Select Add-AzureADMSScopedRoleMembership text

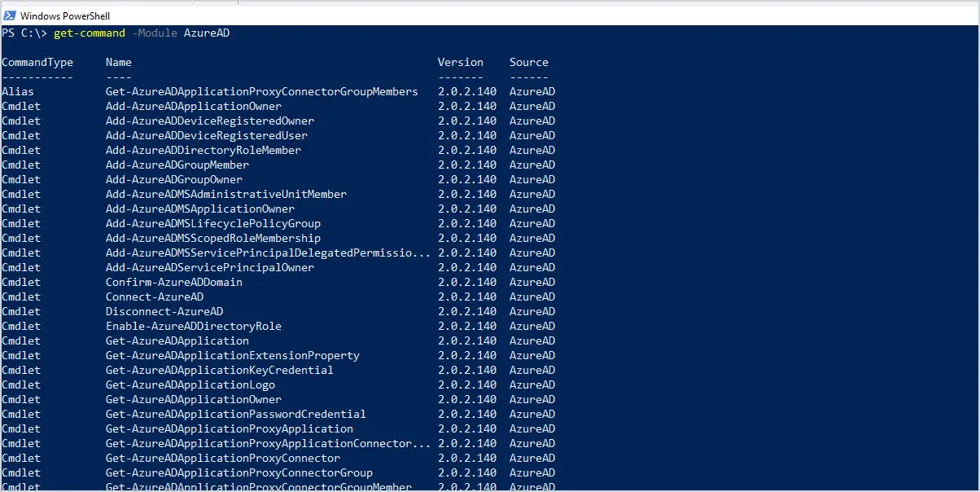click(x=213, y=238)
